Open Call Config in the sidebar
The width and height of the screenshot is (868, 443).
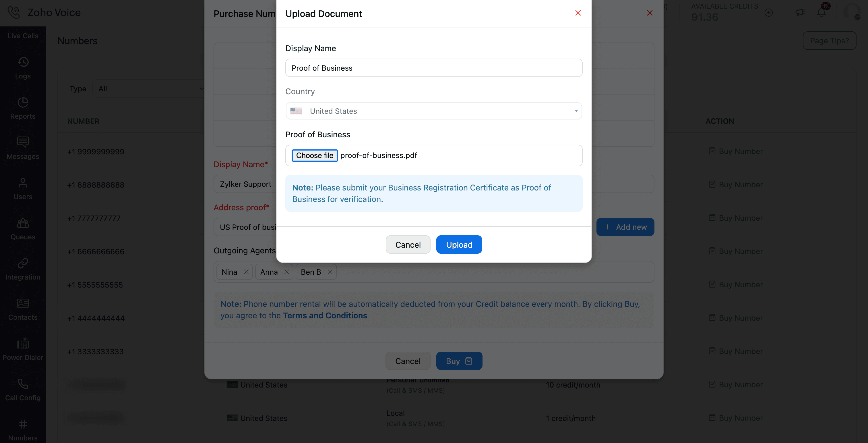click(23, 390)
